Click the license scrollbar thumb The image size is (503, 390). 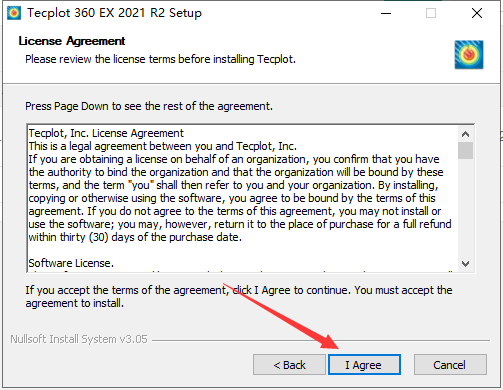(x=466, y=150)
